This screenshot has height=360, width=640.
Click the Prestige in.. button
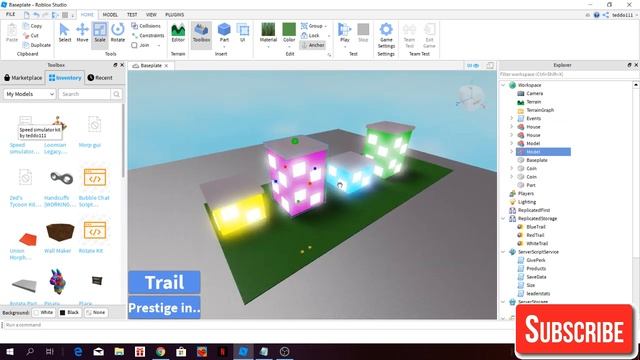[x=164, y=307]
